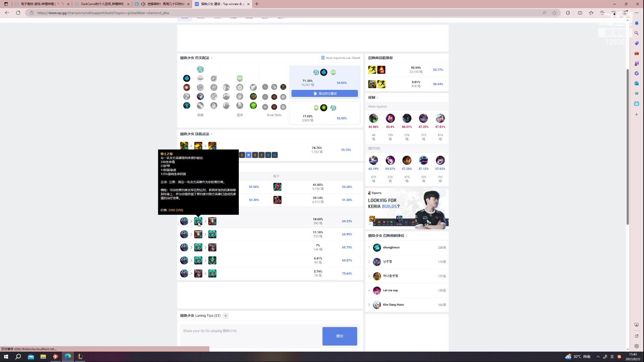Open File Explorer from the taskbar
The width and height of the screenshot is (644, 362).
tap(43, 357)
